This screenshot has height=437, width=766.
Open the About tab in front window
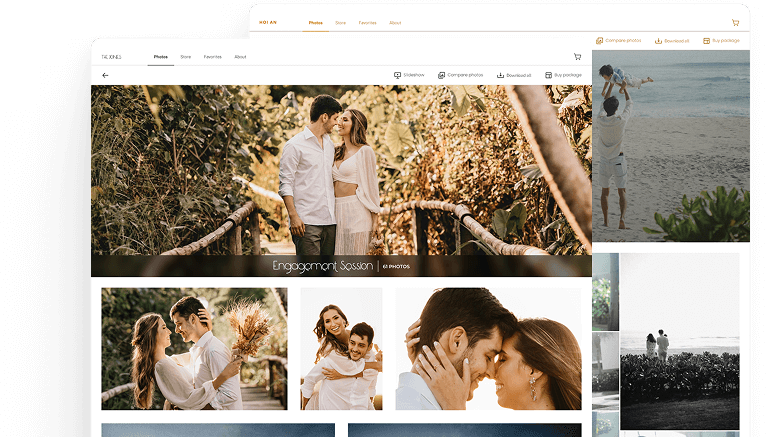tap(240, 57)
